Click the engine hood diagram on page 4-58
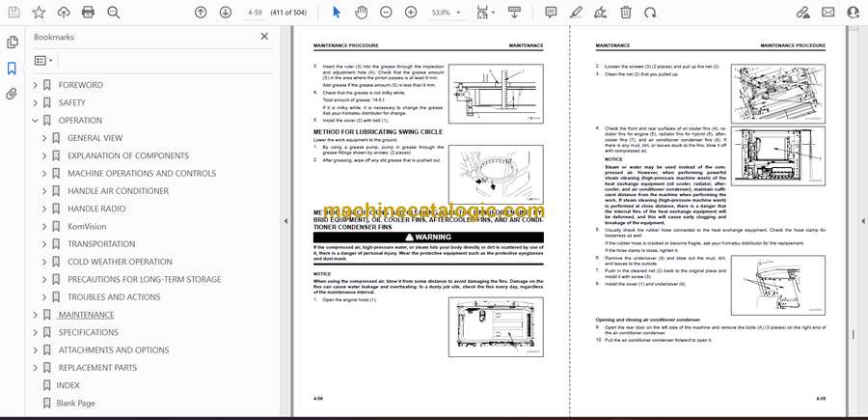 coord(496,327)
